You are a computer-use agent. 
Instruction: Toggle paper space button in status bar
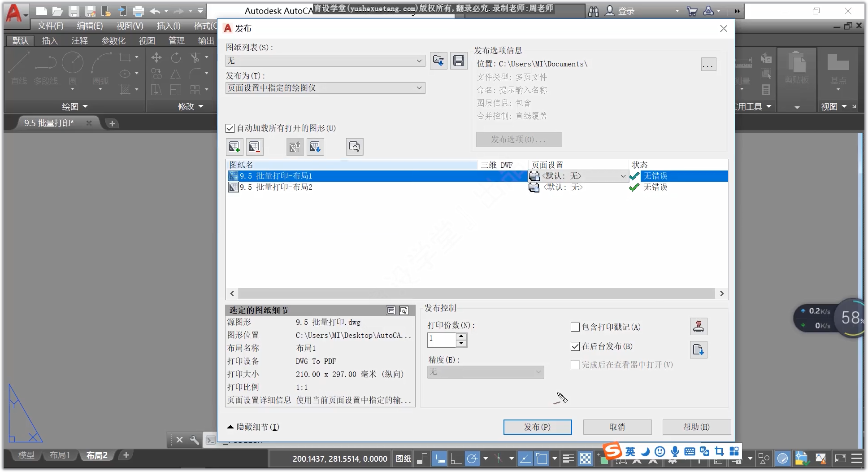click(404, 459)
